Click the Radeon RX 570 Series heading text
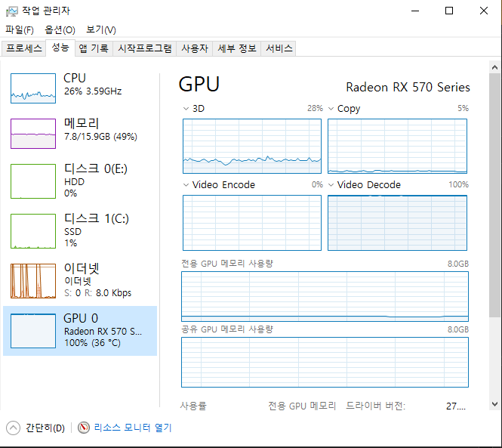Image resolution: width=502 pixels, height=448 pixels. [408, 87]
